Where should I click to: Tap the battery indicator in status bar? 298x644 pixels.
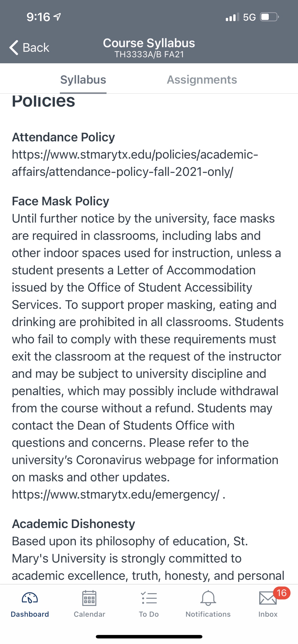pos(269,17)
